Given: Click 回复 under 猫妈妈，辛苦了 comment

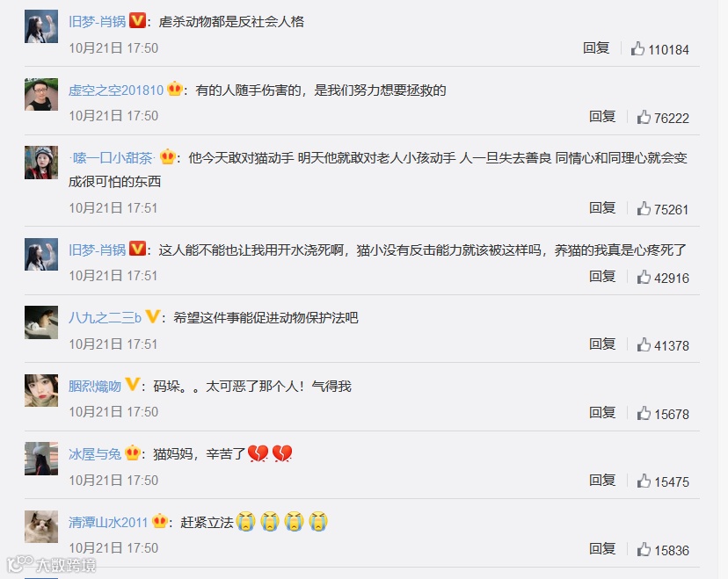Looking at the screenshot, I should (x=602, y=480).
